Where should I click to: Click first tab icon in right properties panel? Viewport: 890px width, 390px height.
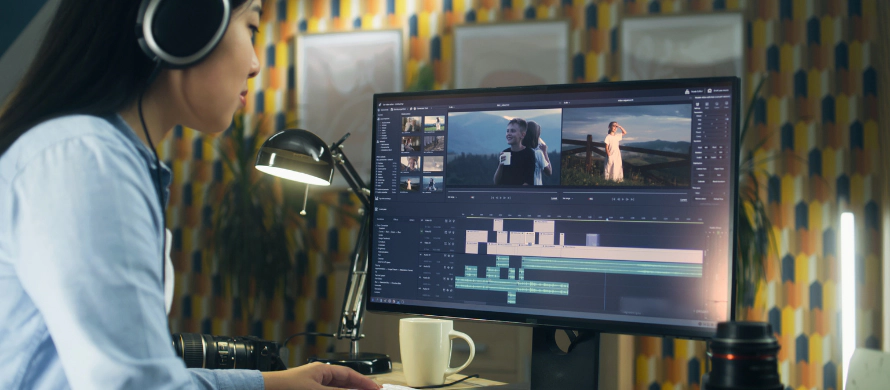pos(698,105)
